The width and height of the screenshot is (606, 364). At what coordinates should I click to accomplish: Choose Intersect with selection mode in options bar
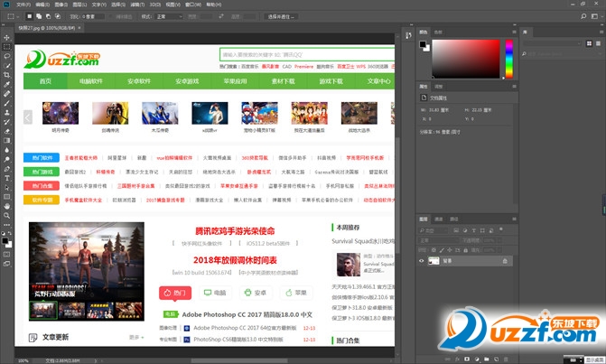click(58, 16)
